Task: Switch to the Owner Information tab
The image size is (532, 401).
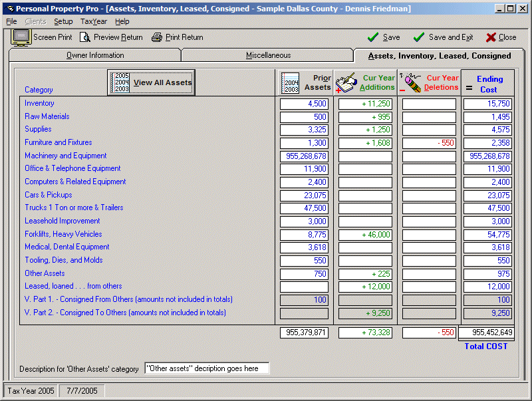Action: (x=95, y=55)
